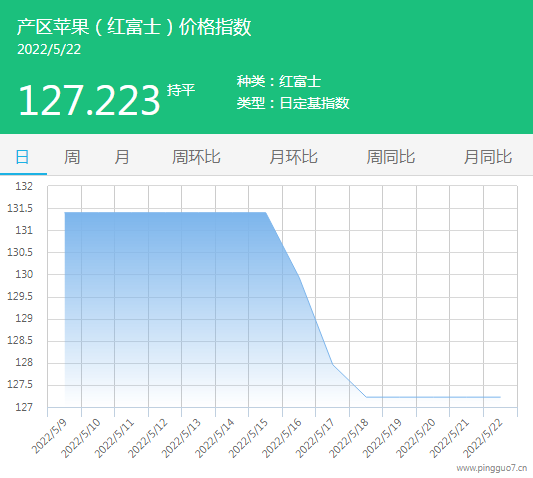The width and height of the screenshot is (533, 478).
Task: Click the 127.223 index value
Action: (x=89, y=101)
